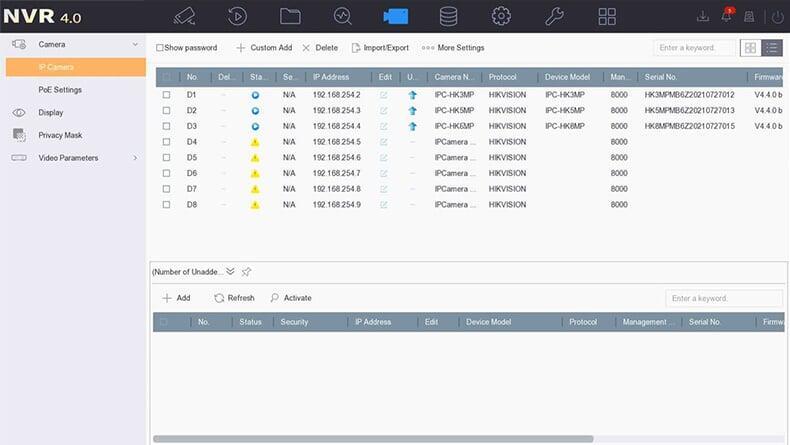Expand Video Parameters in the sidebar
Image resolution: width=790 pixels, height=445 pixels.
click(x=135, y=158)
